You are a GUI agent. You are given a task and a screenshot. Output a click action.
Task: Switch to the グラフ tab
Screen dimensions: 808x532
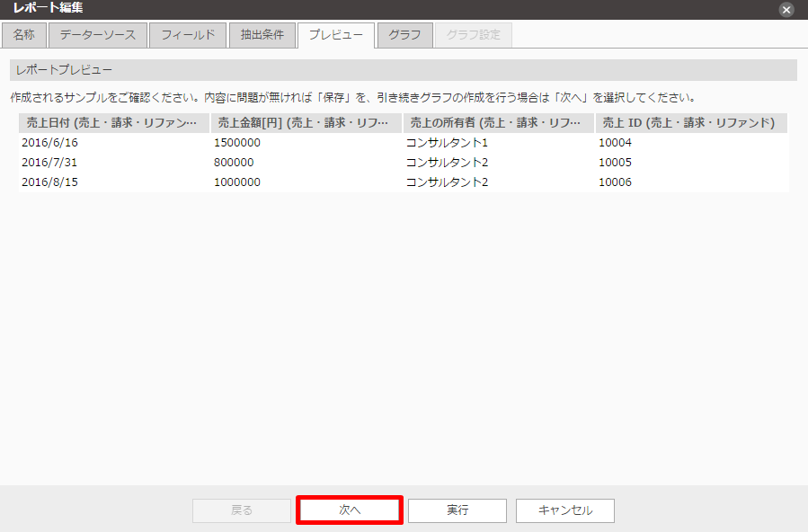pos(404,35)
